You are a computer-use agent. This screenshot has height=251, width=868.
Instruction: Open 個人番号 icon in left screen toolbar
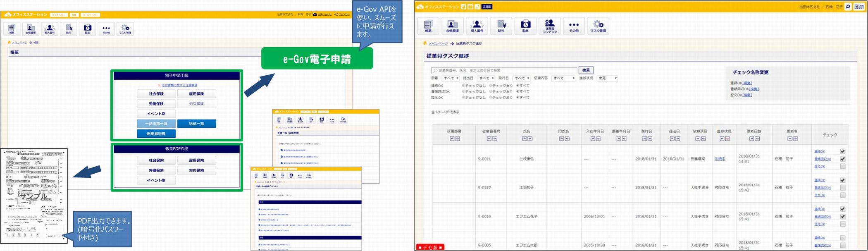pyautogui.click(x=50, y=29)
